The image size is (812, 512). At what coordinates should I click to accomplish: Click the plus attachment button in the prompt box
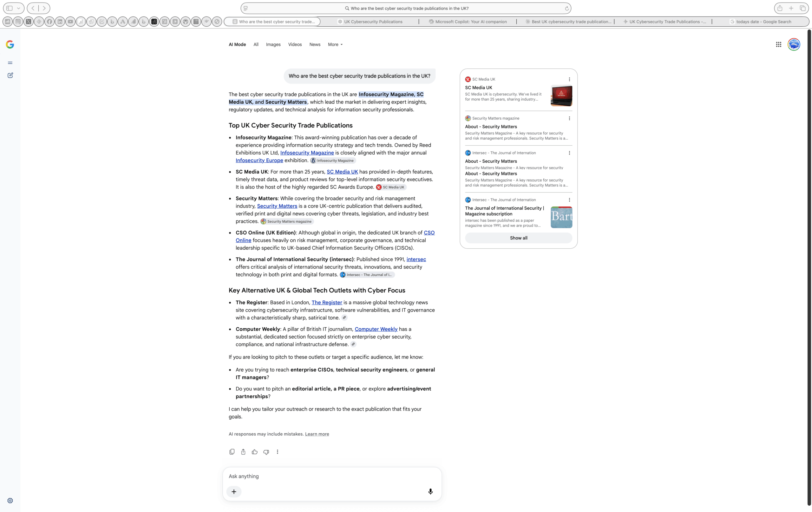point(234,491)
